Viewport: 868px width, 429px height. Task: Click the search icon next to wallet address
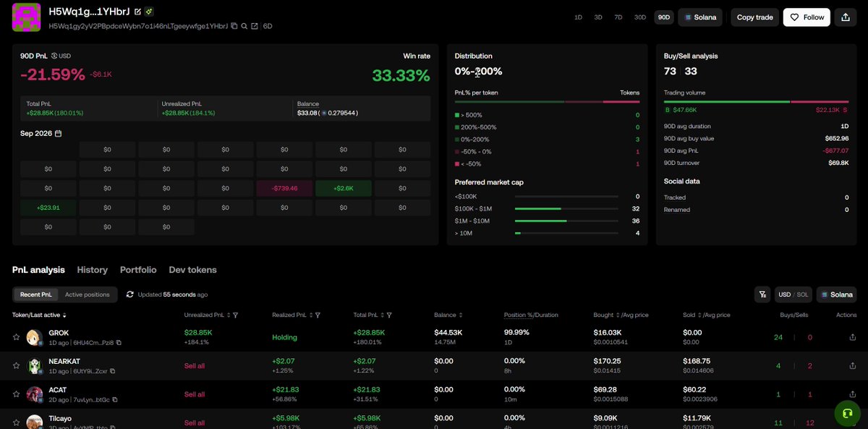click(x=244, y=26)
